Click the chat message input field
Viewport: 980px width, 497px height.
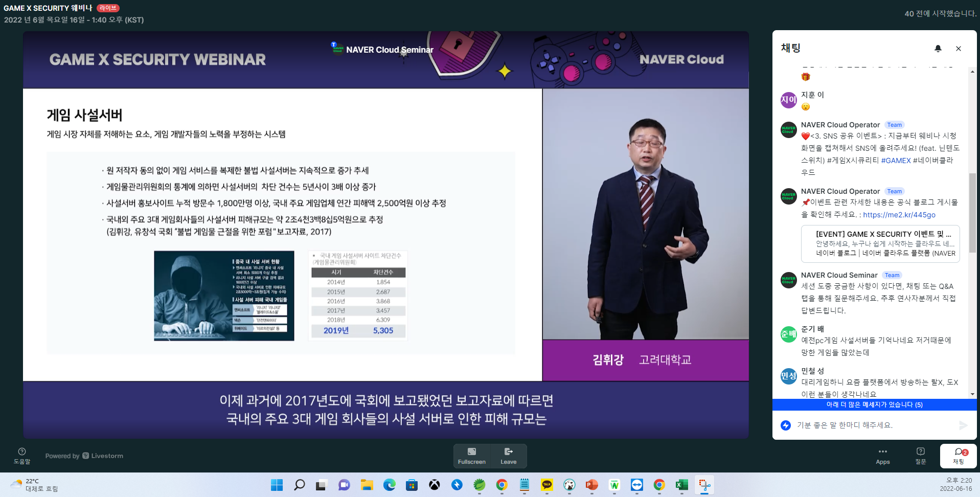(x=874, y=425)
